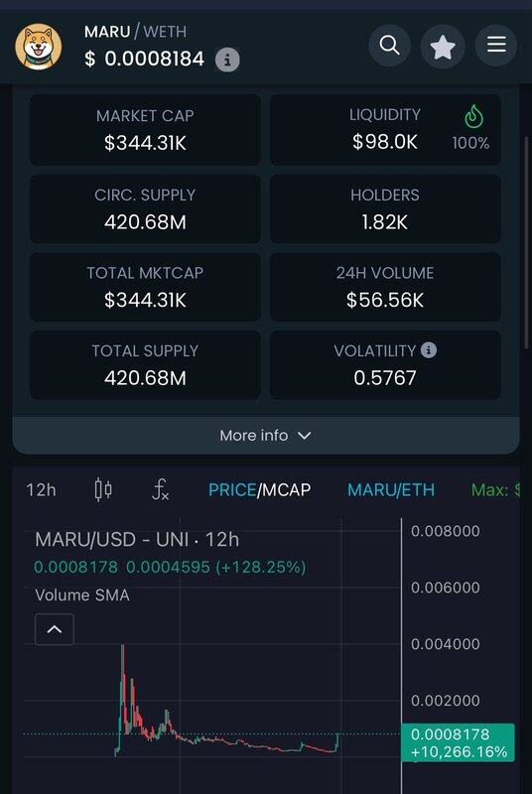Switch chart to PRICE view

[232, 489]
